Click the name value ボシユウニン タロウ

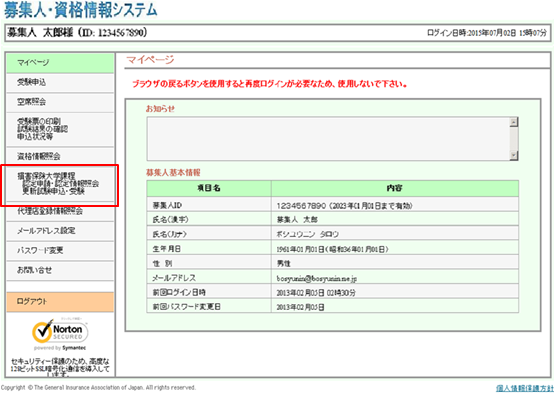[308, 234]
